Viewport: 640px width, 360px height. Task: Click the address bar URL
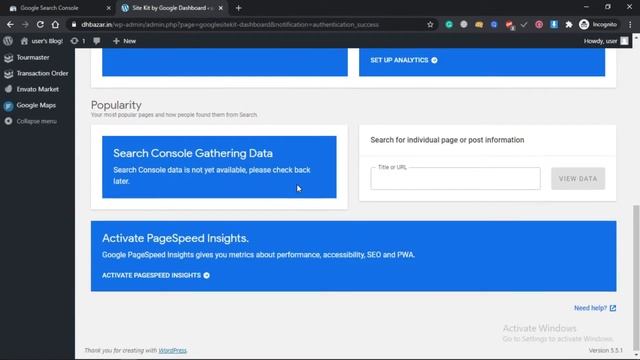(230, 24)
